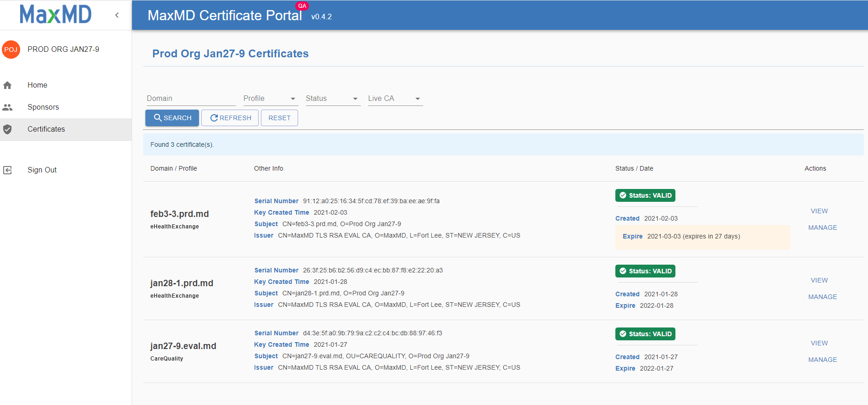Focus the Domain search field

click(191, 99)
